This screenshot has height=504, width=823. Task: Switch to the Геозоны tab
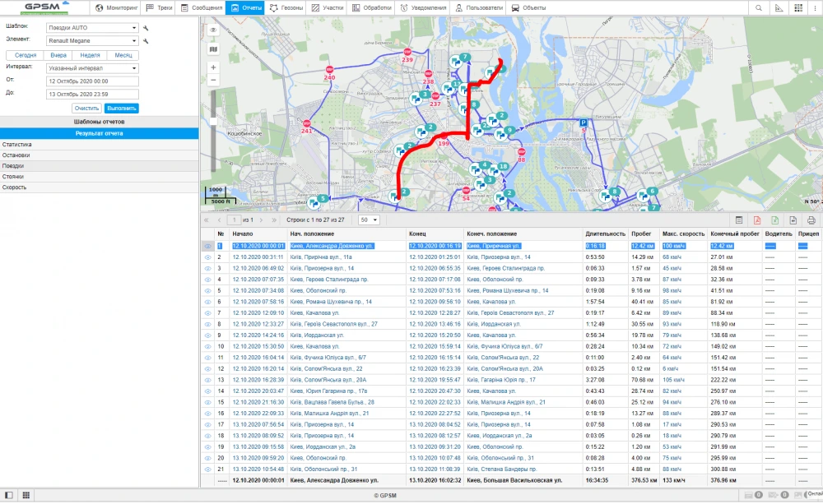tap(286, 8)
